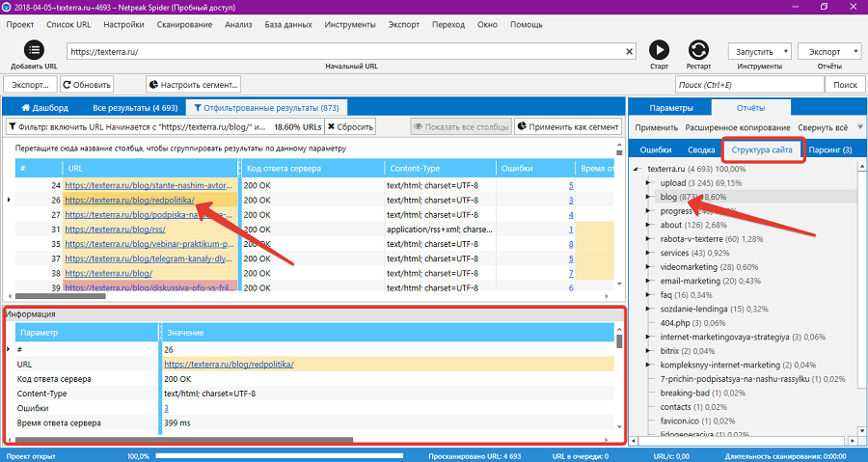Sort by the Код ответа сервера column
The height and width of the screenshot is (462, 868).
pyautogui.click(x=312, y=168)
